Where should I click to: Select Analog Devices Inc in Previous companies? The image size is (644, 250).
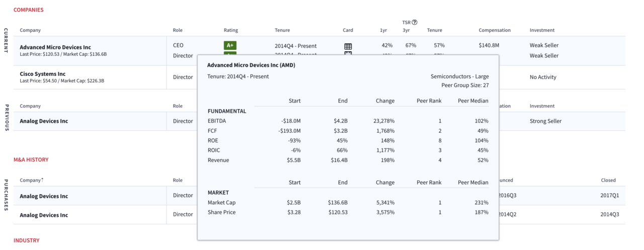(x=44, y=121)
